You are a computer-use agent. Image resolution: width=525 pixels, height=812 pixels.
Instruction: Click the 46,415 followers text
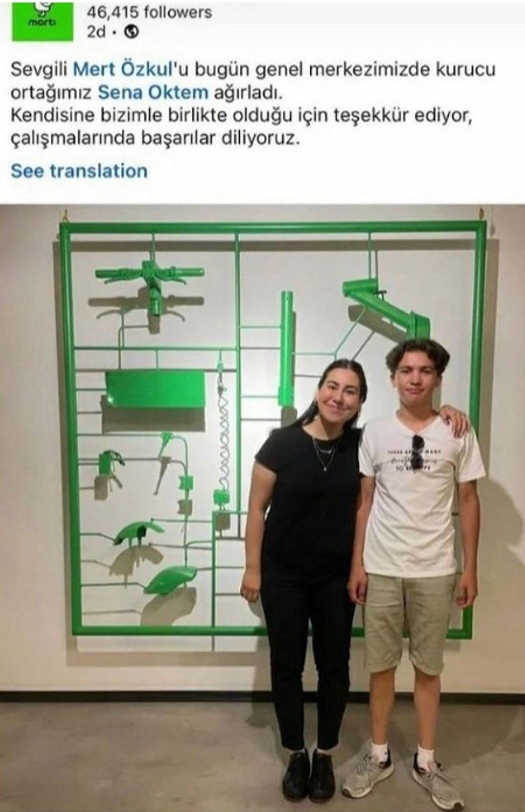tap(149, 12)
